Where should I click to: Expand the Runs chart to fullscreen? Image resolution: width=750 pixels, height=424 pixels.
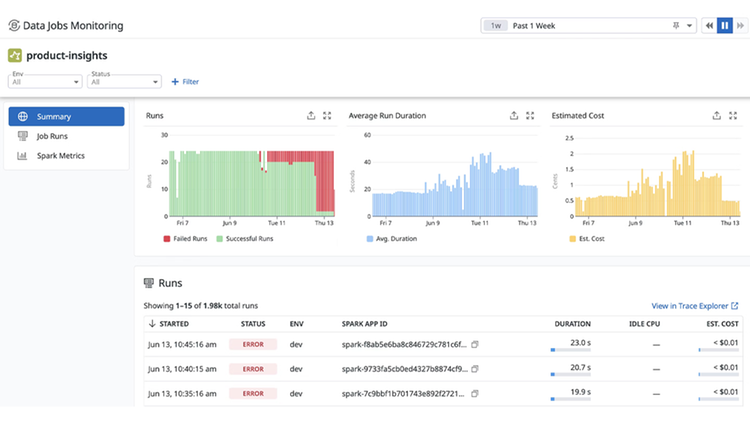tap(327, 115)
